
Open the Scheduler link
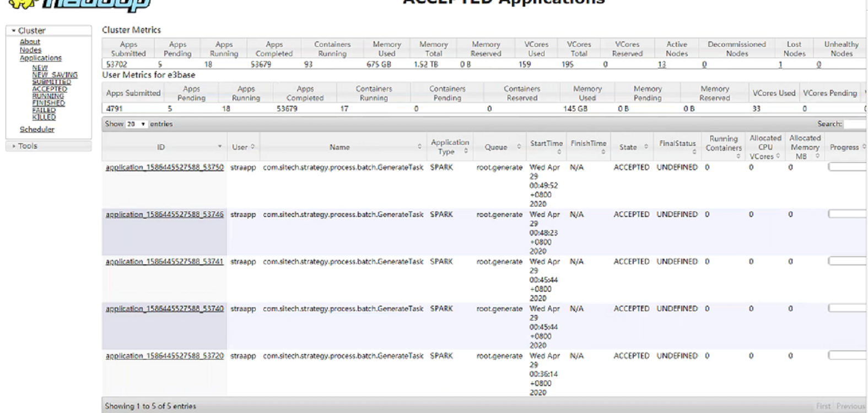[x=37, y=129]
